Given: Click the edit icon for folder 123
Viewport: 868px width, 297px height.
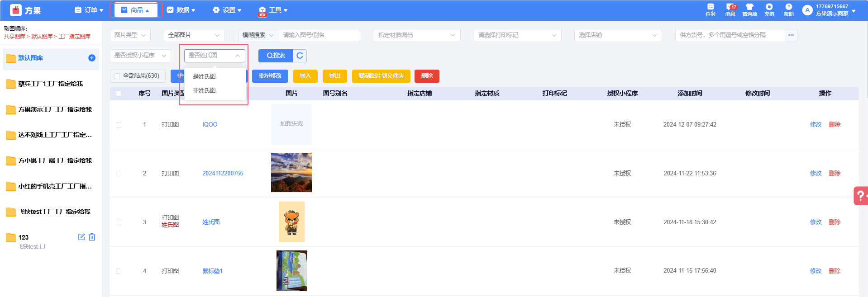Looking at the screenshot, I should click(x=81, y=237).
